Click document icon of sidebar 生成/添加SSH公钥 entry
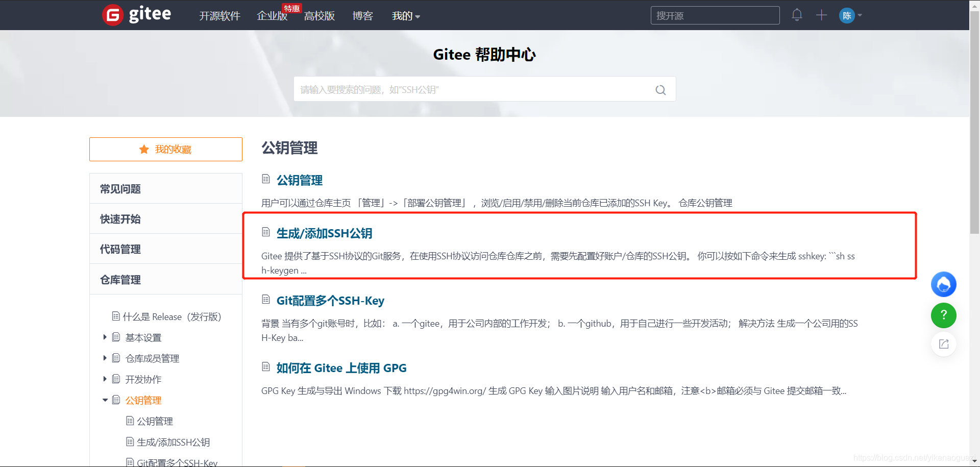The height and width of the screenshot is (467, 980). (130, 441)
